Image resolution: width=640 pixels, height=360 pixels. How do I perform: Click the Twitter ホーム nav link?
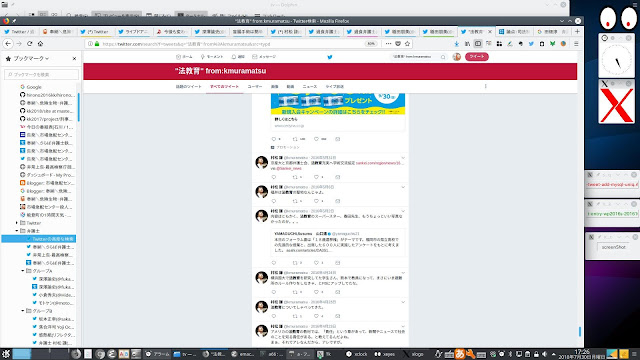[x=184, y=57]
